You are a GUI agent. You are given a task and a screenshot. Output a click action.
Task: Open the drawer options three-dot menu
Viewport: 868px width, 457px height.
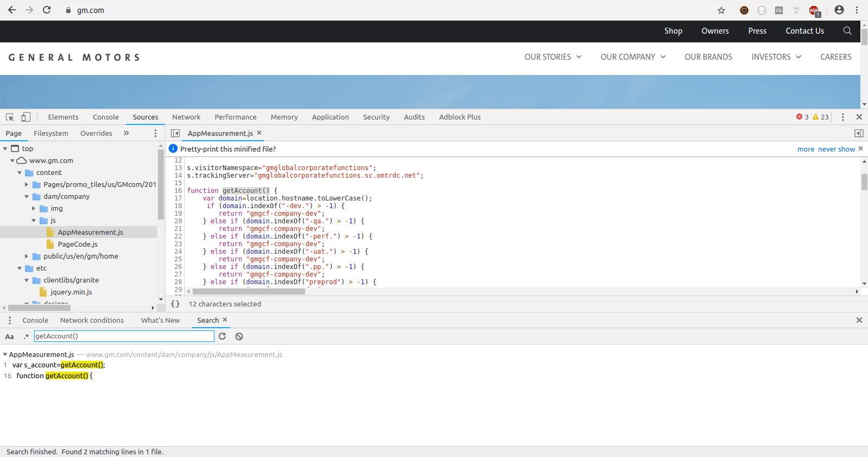click(x=10, y=320)
